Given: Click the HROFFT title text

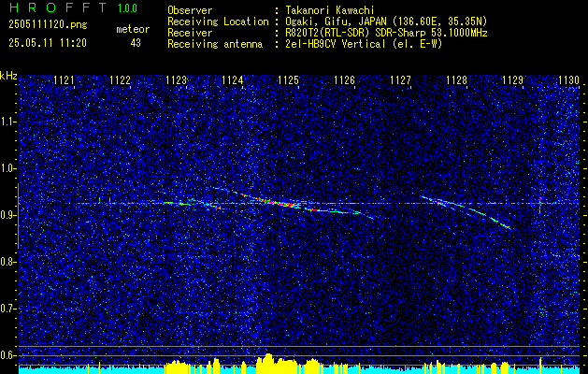Looking at the screenshot, I should click(x=58, y=7).
